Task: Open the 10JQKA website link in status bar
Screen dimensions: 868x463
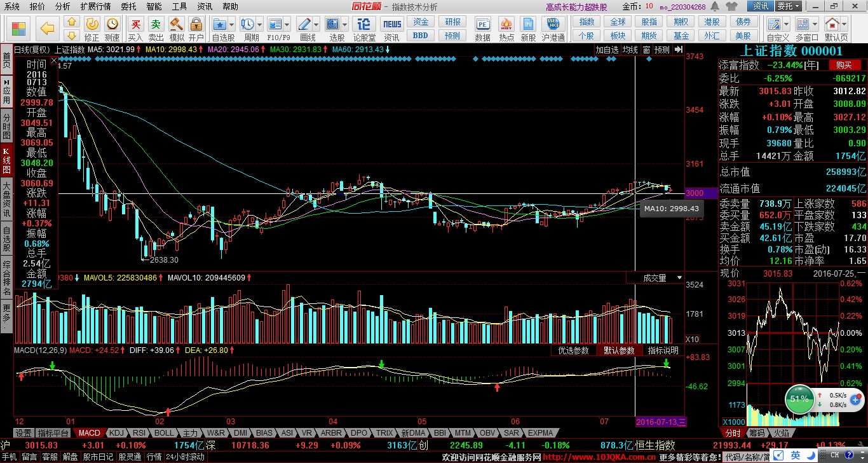Action: coord(600,457)
